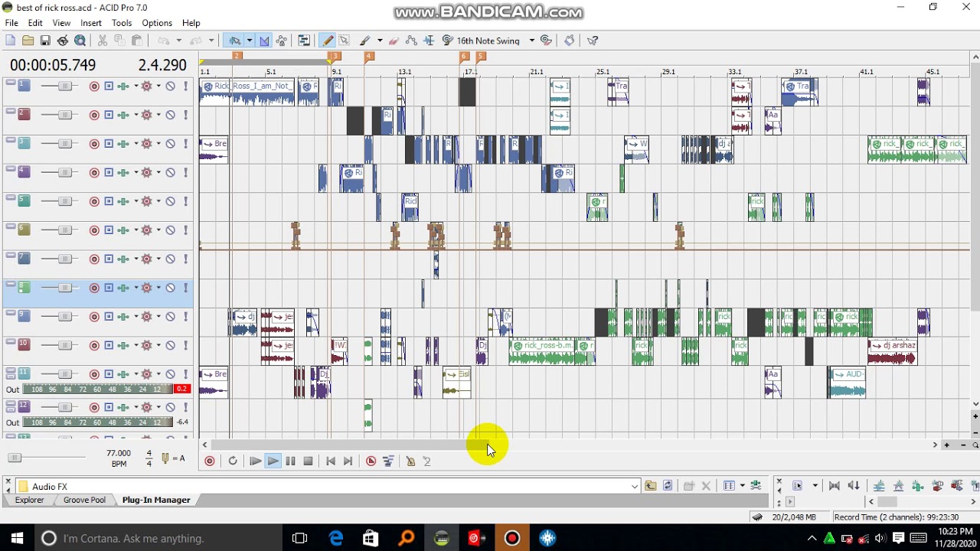
Task: Select the Selection arrow tool
Action: 344,41
